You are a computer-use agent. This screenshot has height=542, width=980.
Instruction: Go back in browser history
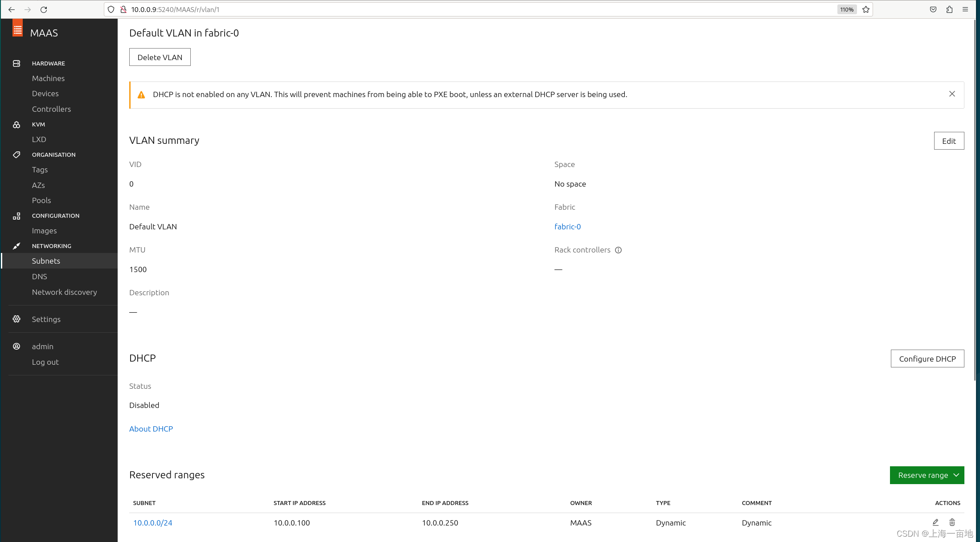tap(12, 9)
